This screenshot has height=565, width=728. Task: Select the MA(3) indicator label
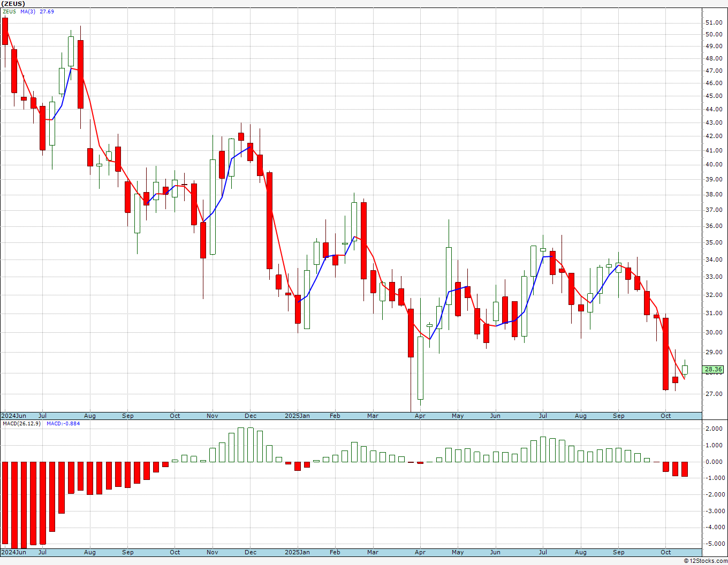tap(28, 11)
